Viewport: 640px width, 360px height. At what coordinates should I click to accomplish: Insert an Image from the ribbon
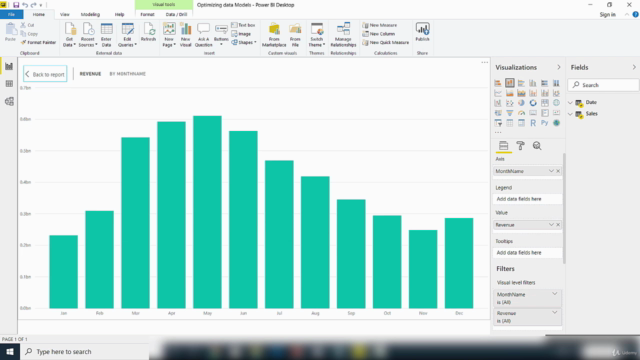coord(241,34)
